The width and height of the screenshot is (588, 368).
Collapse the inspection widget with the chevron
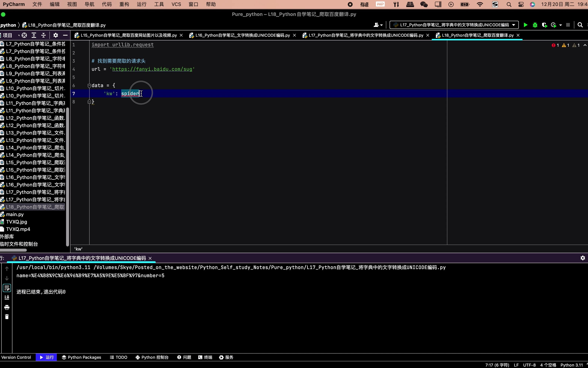pyautogui.click(x=585, y=45)
